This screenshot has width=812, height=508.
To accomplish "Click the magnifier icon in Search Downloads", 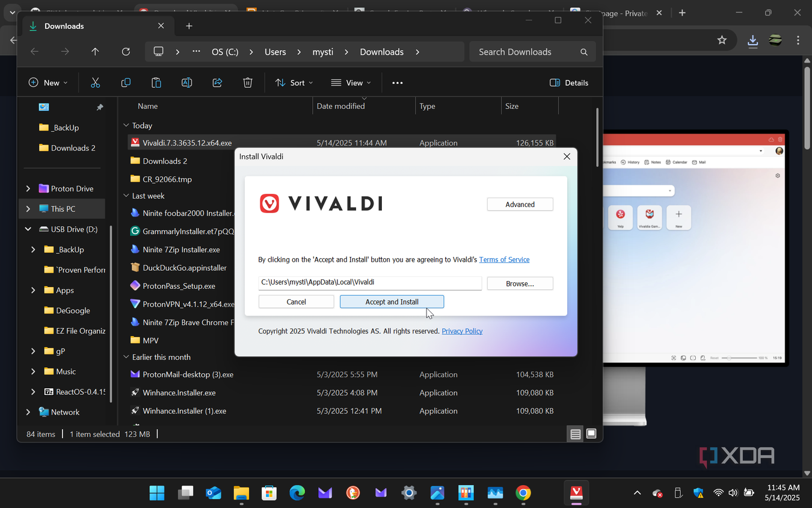I will tap(583, 52).
